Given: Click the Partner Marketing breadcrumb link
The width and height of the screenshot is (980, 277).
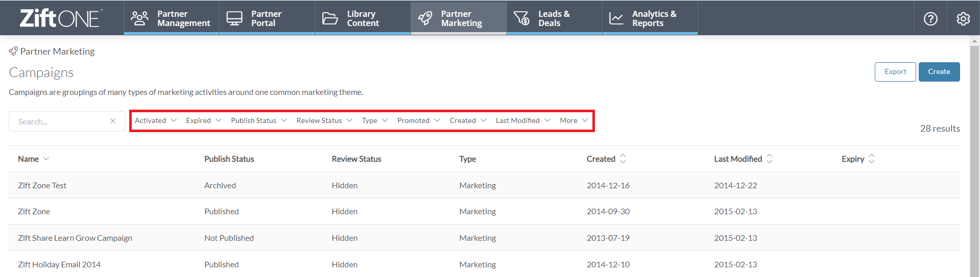Looking at the screenshot, I should (57, 51).
